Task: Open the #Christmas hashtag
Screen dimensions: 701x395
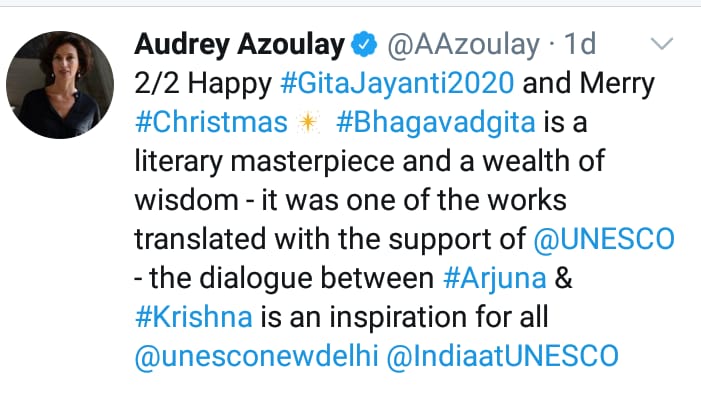Action: point(211,122)
